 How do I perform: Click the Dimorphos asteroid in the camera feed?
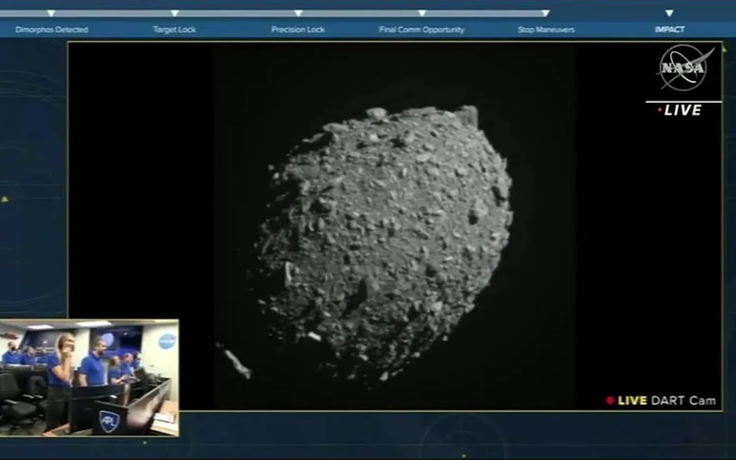[385, 235]
